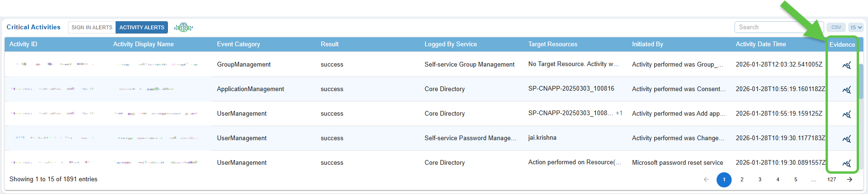This screenshot has height=194, width=868.
Task: Click the vertical scrollbar of the table
Action: (861, 81)
